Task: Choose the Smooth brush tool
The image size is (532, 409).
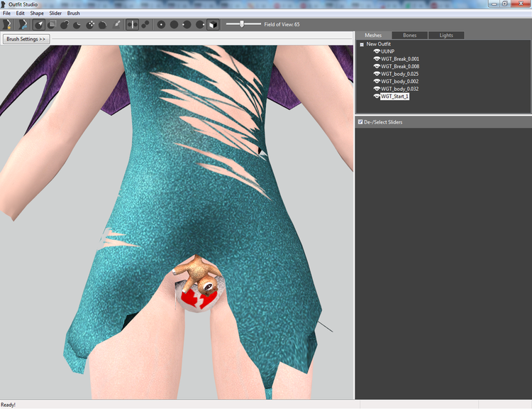Action: click(103, 24)
